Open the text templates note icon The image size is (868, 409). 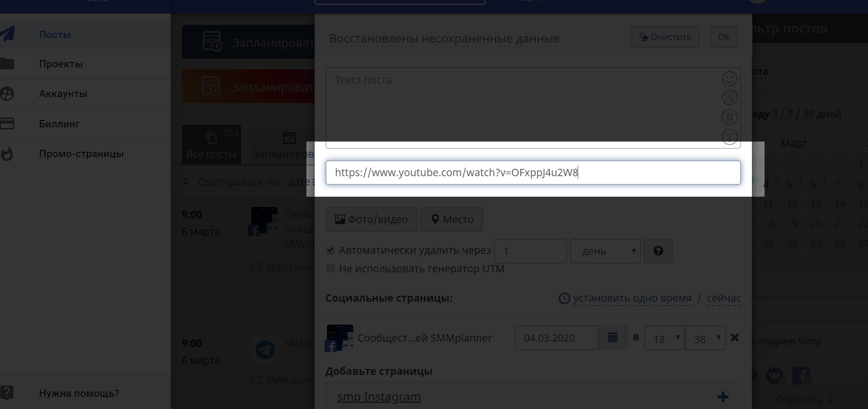tap(729, 98)
